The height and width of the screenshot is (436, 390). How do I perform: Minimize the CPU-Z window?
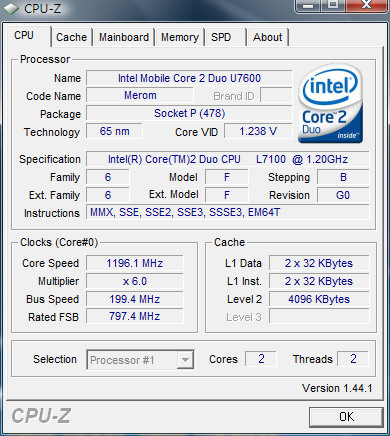coord(308,6)
